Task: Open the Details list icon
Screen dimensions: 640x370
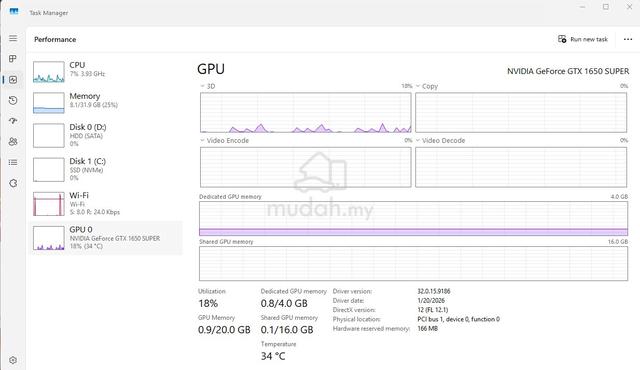Action: (x=13, y=162)
